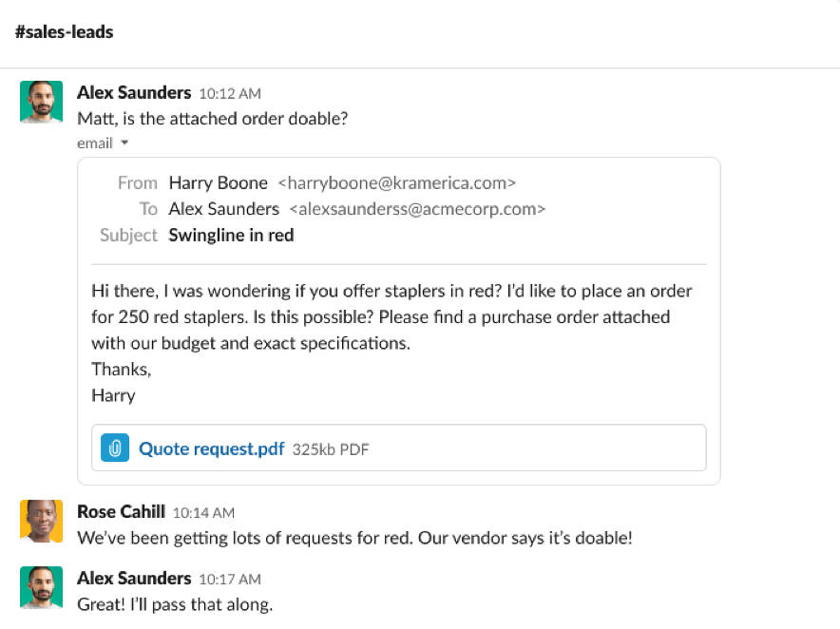This screenshot has width=840, height=629.
Task: Click the 'email' attachment label
Action: pos(95,143)
